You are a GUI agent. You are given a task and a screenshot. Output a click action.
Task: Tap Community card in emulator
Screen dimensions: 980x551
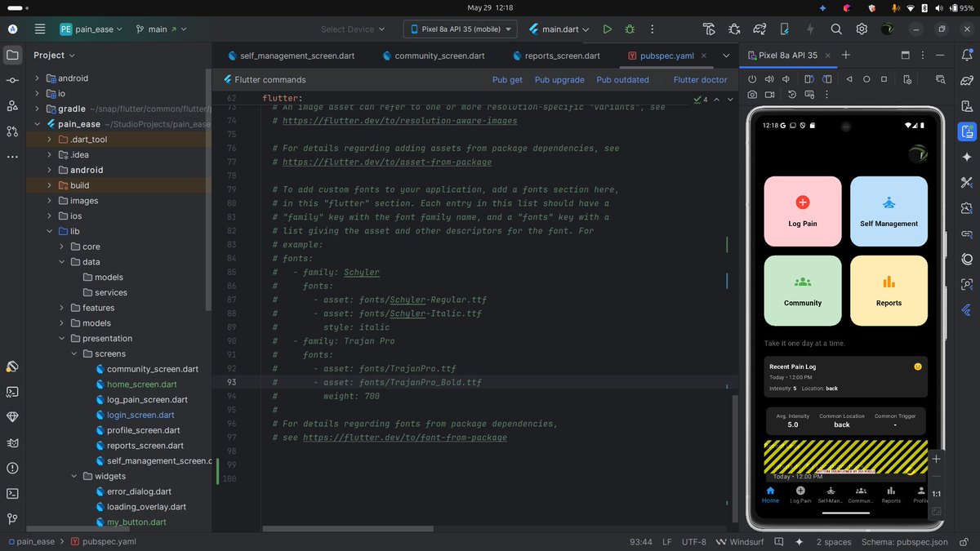point(802,291)
